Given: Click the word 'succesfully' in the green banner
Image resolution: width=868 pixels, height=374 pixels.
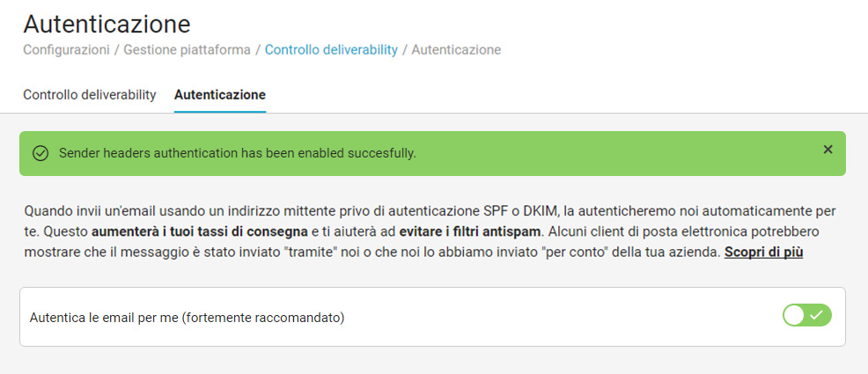Looking at the screenshot, I should 383,153.
